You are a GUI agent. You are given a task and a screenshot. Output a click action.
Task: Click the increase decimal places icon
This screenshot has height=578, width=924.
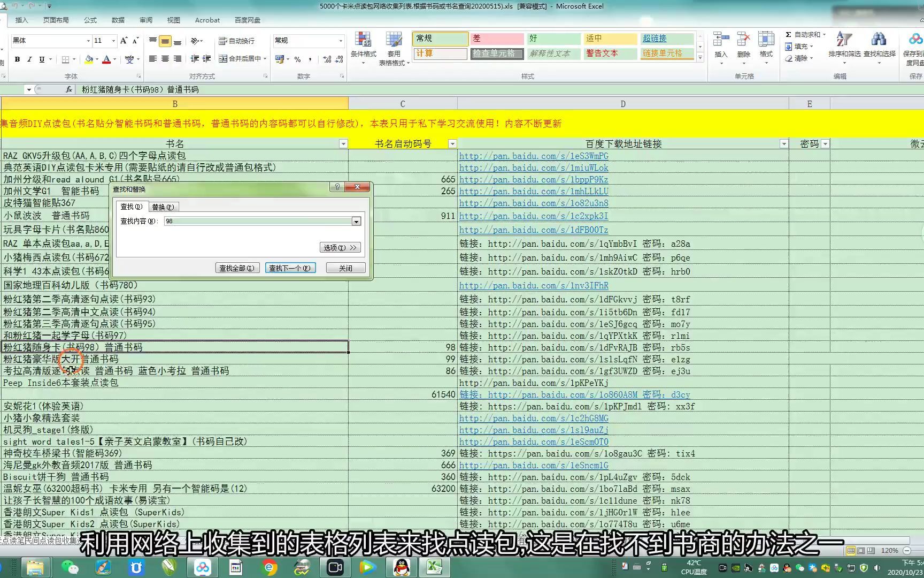[327, 59]
